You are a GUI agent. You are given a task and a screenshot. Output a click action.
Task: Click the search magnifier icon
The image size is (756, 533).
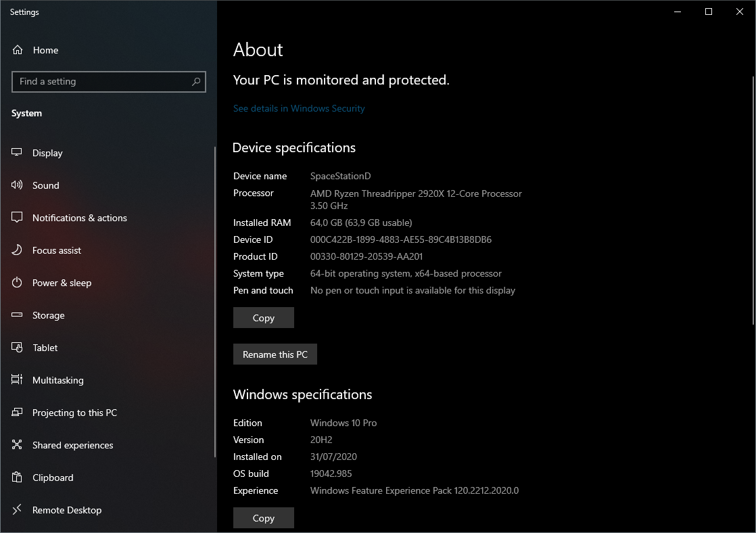(x=196, y=82)
